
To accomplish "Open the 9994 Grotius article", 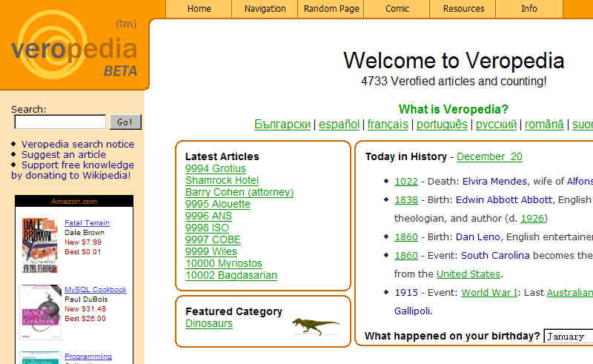I will pyautogui.click(x=216, y=168).
